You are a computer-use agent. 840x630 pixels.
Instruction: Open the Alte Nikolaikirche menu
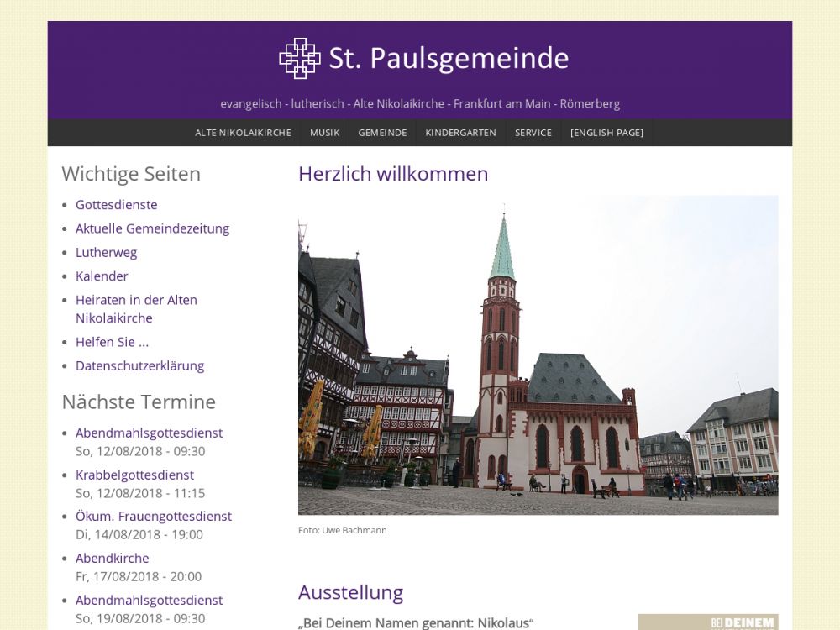click(243, 133)
